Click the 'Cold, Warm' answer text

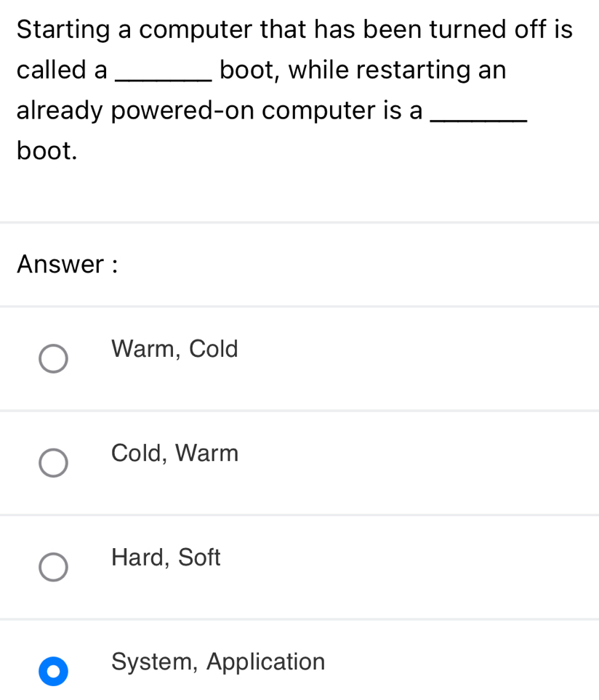click(x=174, y=453)
